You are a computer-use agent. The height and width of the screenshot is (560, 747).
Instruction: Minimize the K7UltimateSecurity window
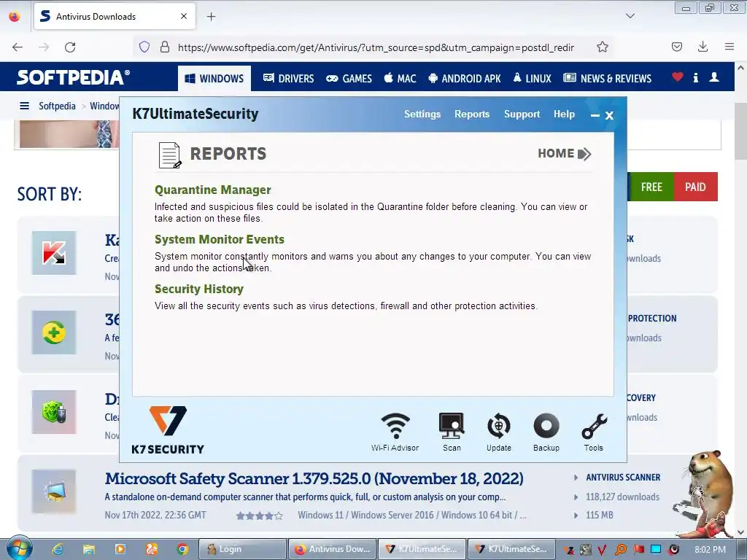[x=595, y=115]
